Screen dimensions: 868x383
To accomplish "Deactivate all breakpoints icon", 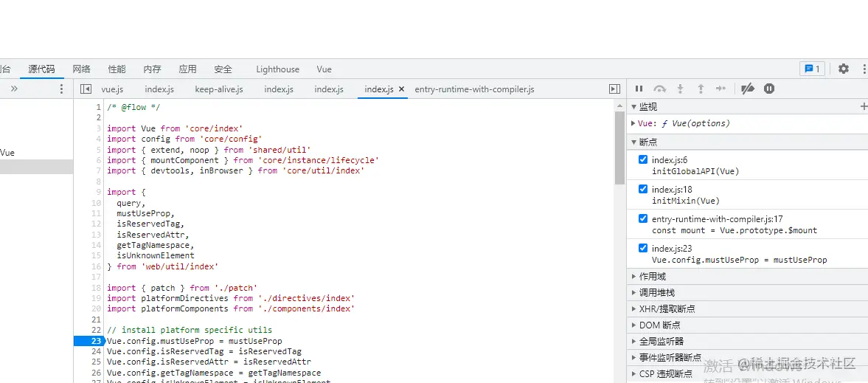I will [748, 89].
